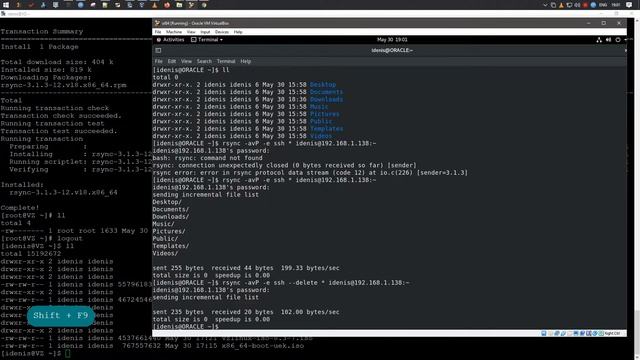
Task: Click the GNOME power icon
Action: (618, 40)
